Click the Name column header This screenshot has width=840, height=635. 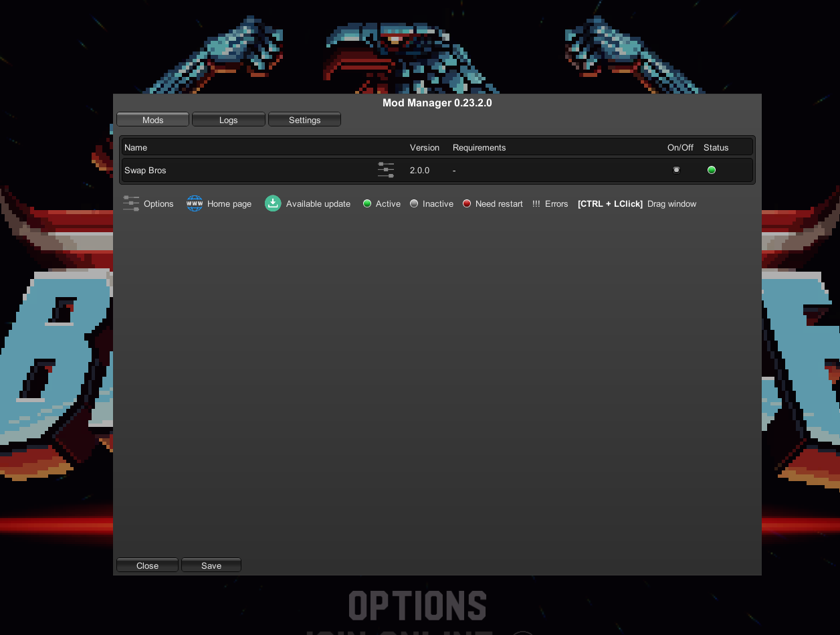tap(136, 147)
